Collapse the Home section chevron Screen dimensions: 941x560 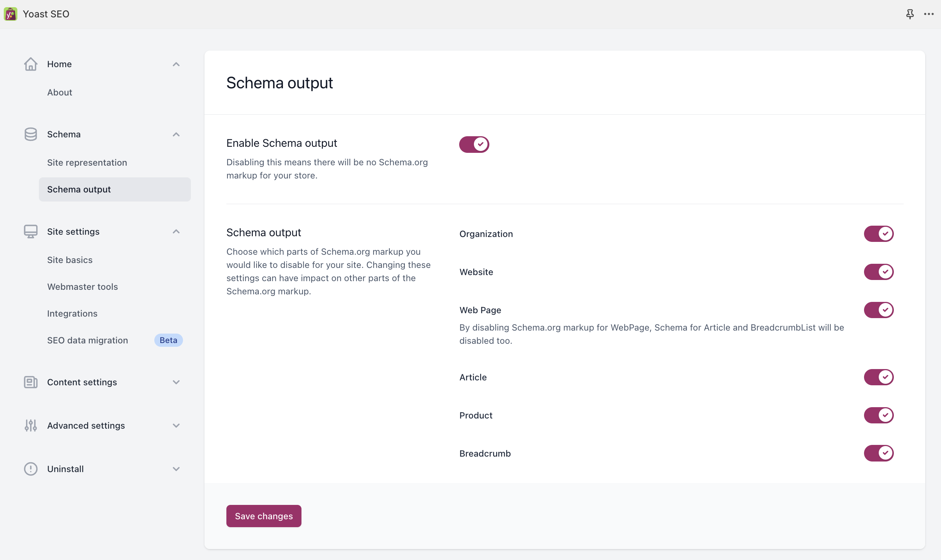click(x=176, y=64)
